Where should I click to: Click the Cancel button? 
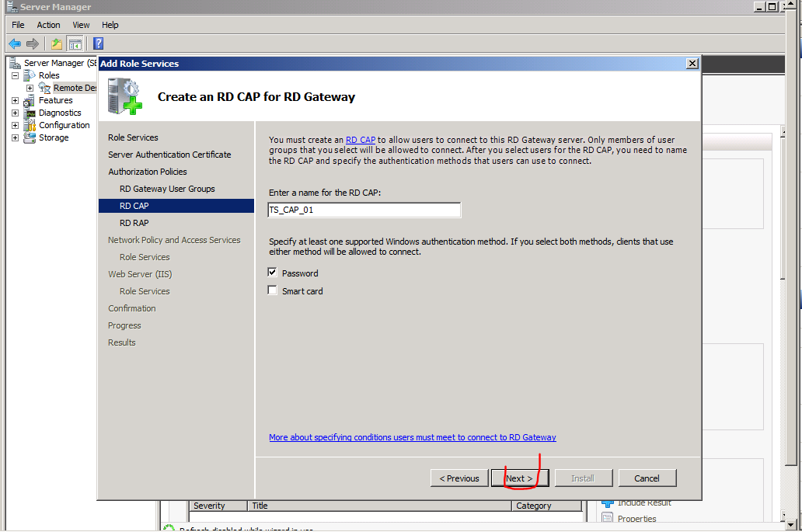[x=647, y=478]
